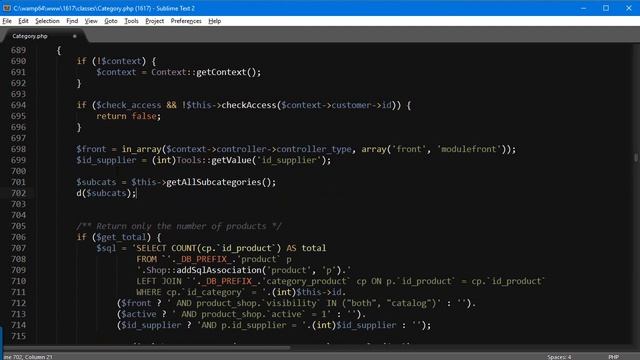The image size is (640, 360).
Task: Click the 'Return only the number of products' comment
Action: point(179,226)
